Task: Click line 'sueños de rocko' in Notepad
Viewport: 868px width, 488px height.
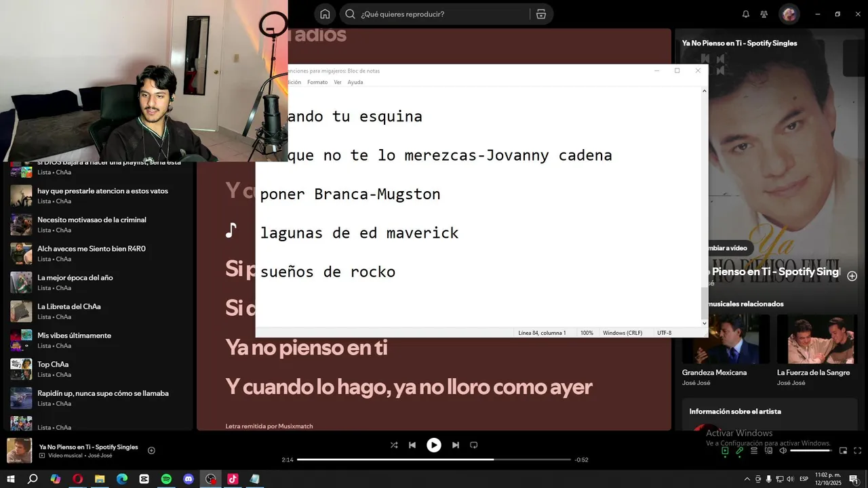Action: click(x=328, y=272)
